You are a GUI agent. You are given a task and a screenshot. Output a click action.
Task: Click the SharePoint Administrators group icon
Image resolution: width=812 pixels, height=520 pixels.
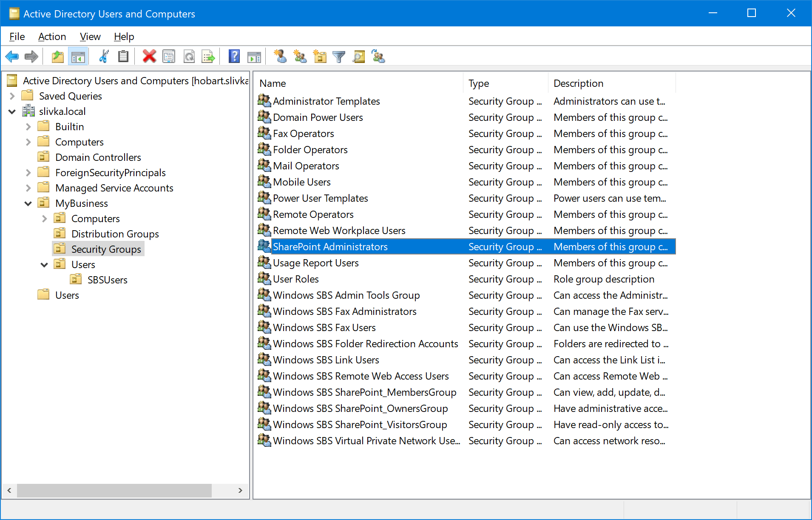(x=264, y=246)
